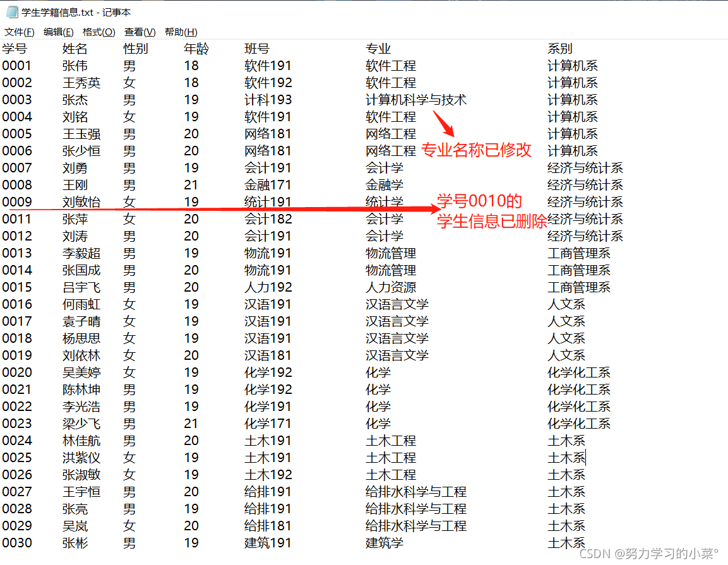Click the name 刘勇
The height and width of the screenshot is (565, 728).
pos(75,168)
